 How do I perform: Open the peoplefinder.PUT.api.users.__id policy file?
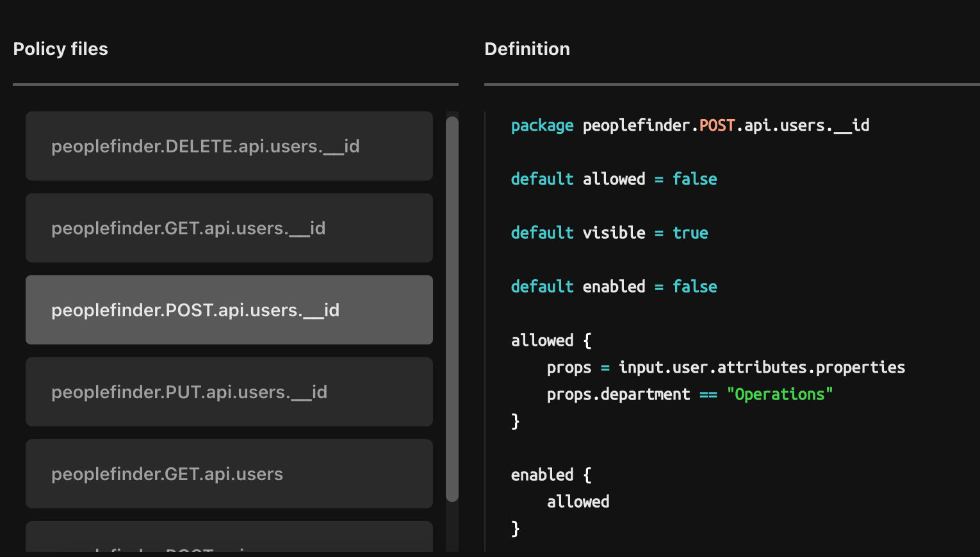click(x=229, y=392)
